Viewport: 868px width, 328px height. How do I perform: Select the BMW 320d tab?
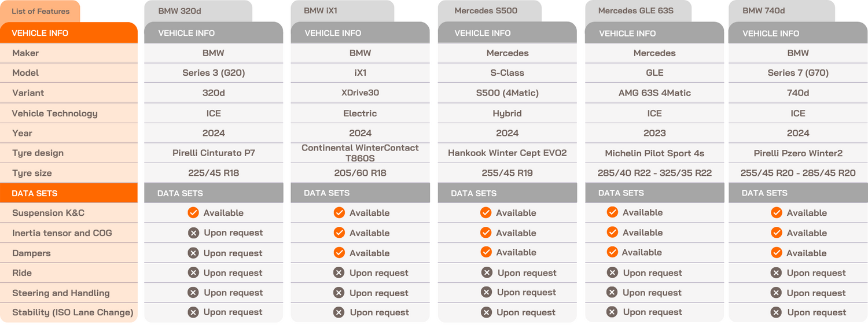197,11
